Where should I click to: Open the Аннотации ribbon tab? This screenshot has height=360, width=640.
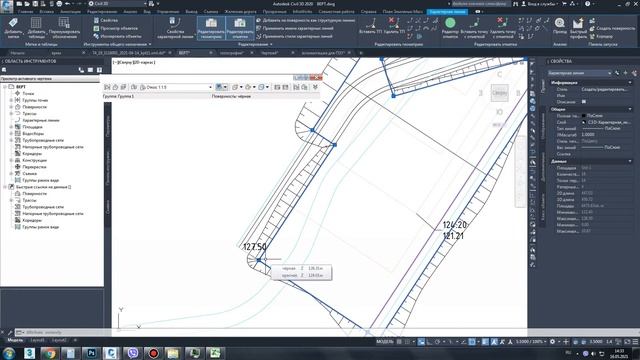pyautogui.click(x=70, y=11)
